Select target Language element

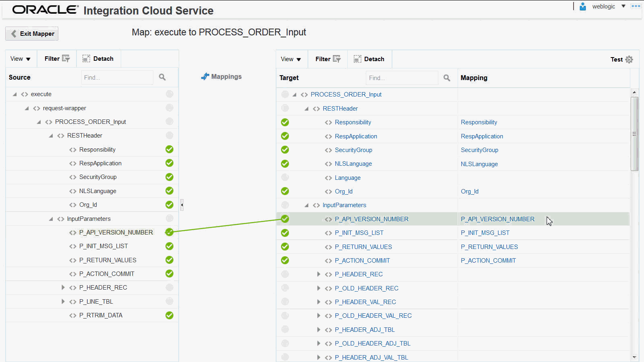pyautogui.click(x=348, y=178)
